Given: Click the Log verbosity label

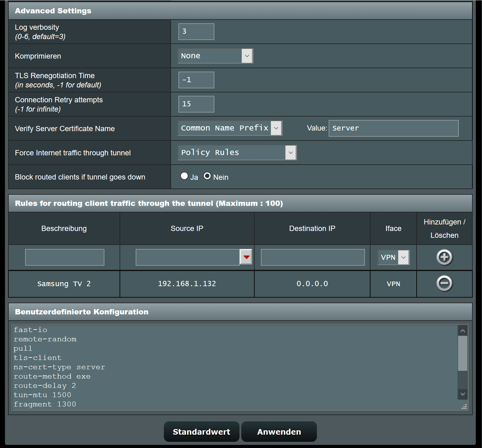Looking at the screenshot, I should [37, 27].
